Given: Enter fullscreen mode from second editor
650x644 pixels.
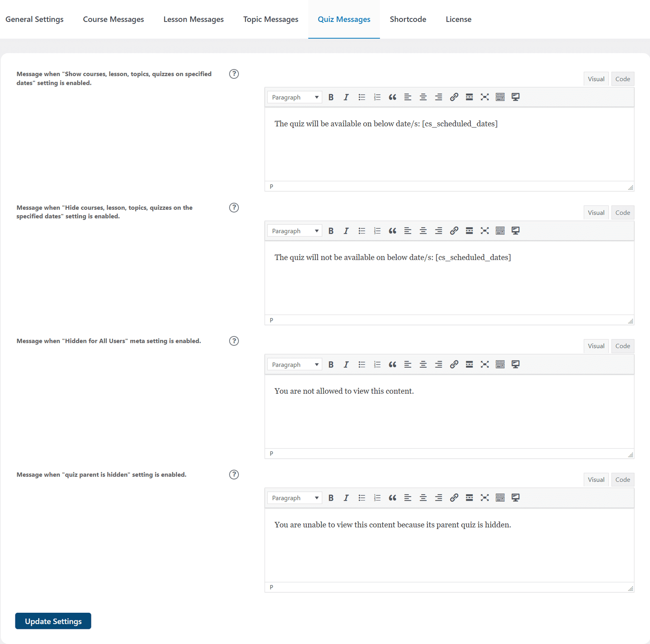Looking at the screenshot, I should 485,231.
